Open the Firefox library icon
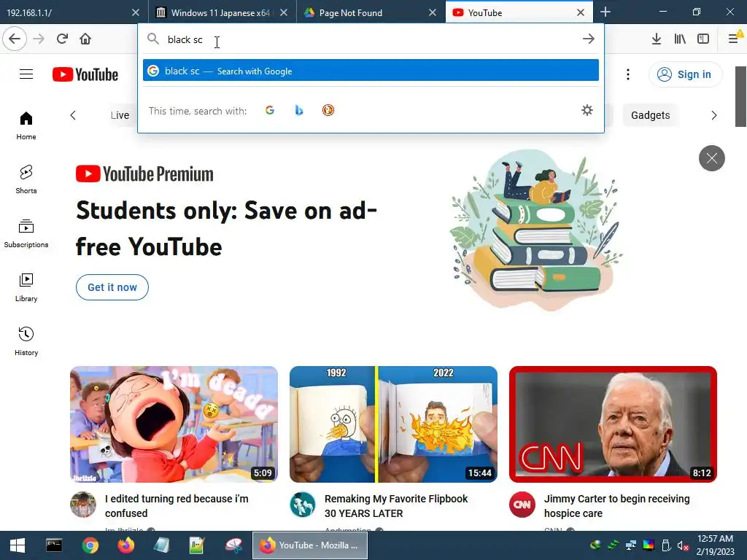 (x=680, y=39)
